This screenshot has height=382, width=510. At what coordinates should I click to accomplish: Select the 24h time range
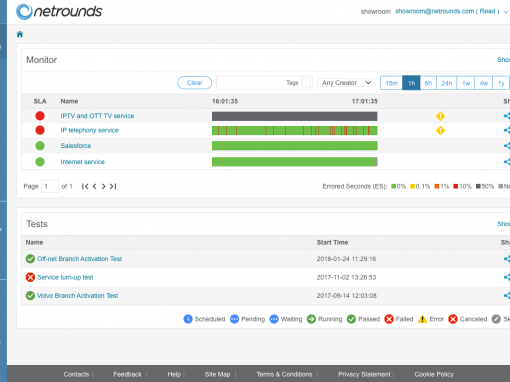(x=447, y=83)
